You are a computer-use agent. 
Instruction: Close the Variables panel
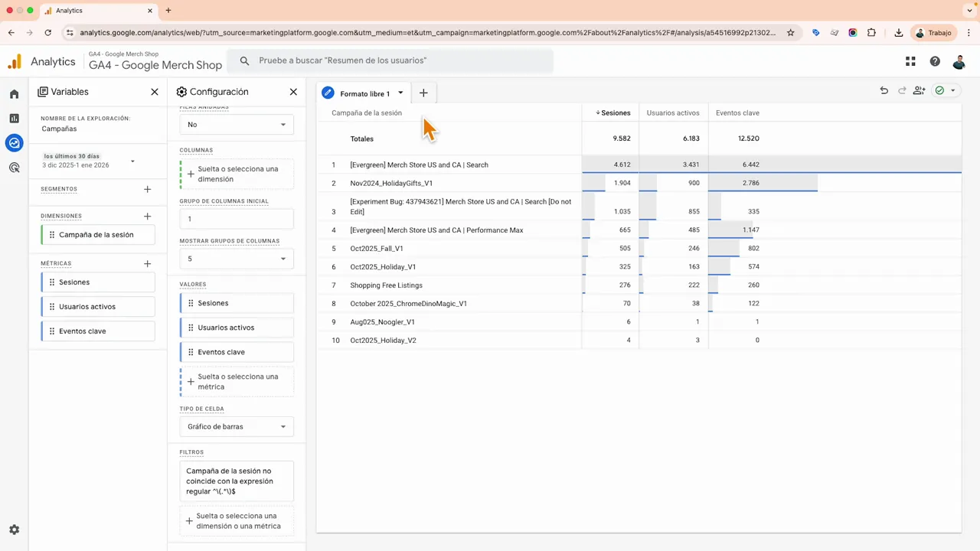(155, 92)
